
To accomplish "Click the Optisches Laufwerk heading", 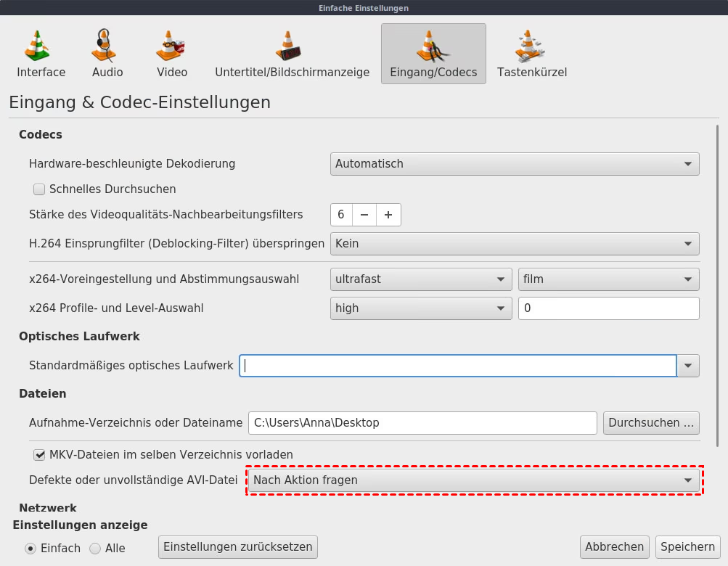I will pyautogui.click(x=79, y=337).
